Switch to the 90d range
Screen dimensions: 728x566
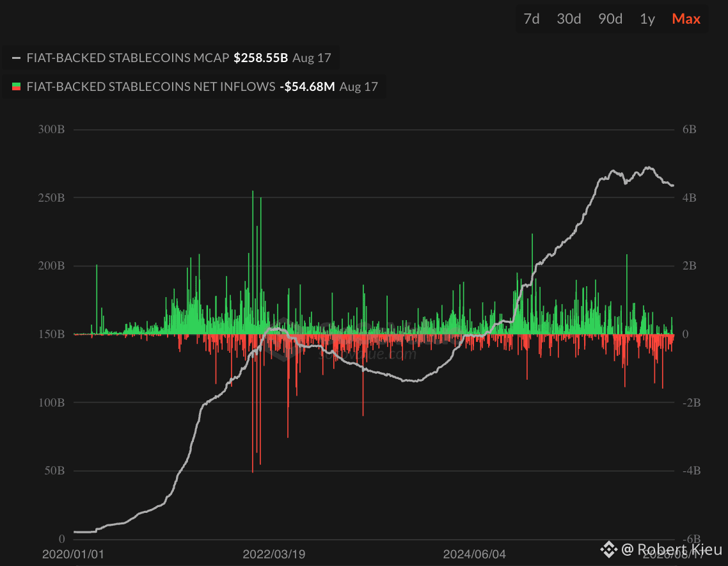[x=610, y=19]
